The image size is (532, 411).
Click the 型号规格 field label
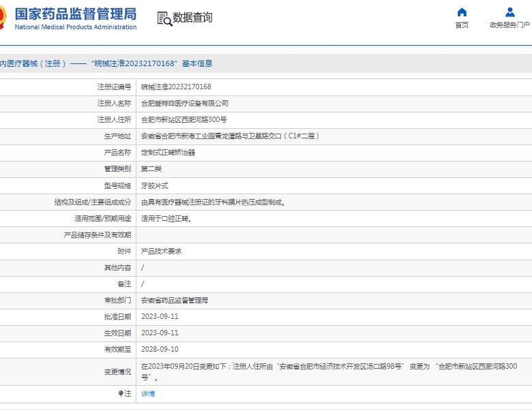tap(117, 186)
